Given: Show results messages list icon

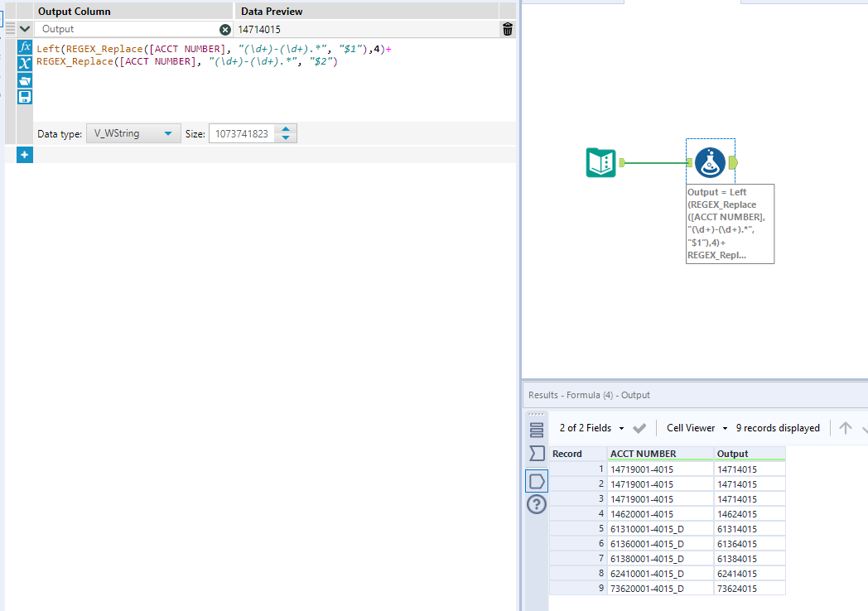Looking at the screenshot, I should coord(537,430).
